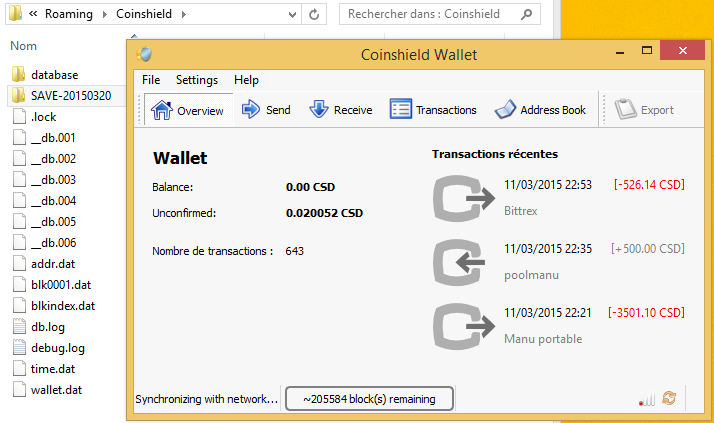Viewport: 714px width, 423px height.
Task: Expand the arrow after Coinshield breadcrumb
Action: 184,15
